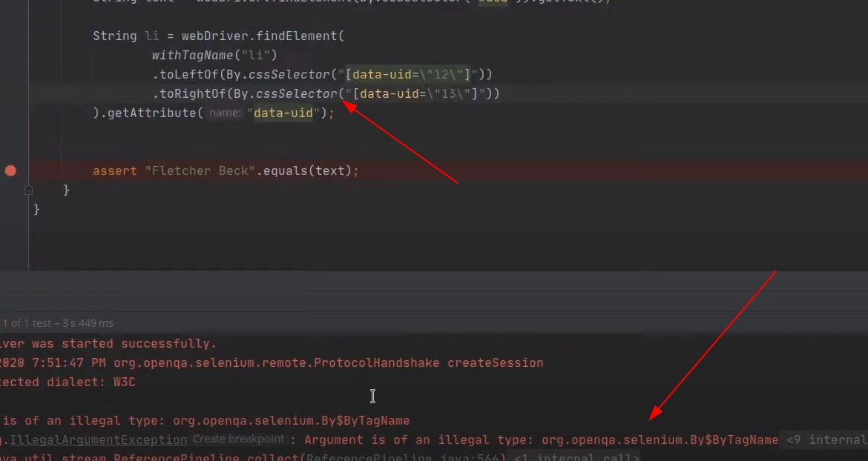Click the withTagName("li") call

(214, 56)
